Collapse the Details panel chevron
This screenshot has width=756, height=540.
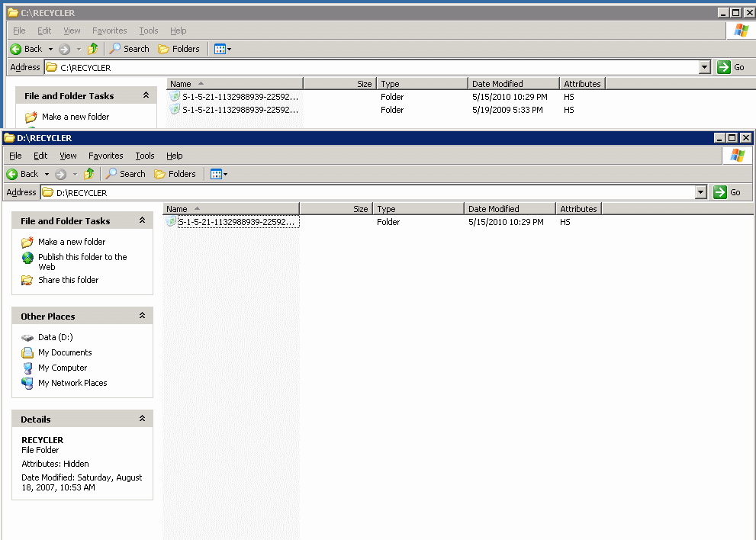141,418
